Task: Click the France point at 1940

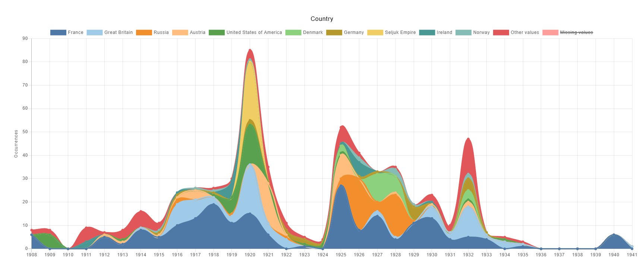Action: click(x=614, y=235)
